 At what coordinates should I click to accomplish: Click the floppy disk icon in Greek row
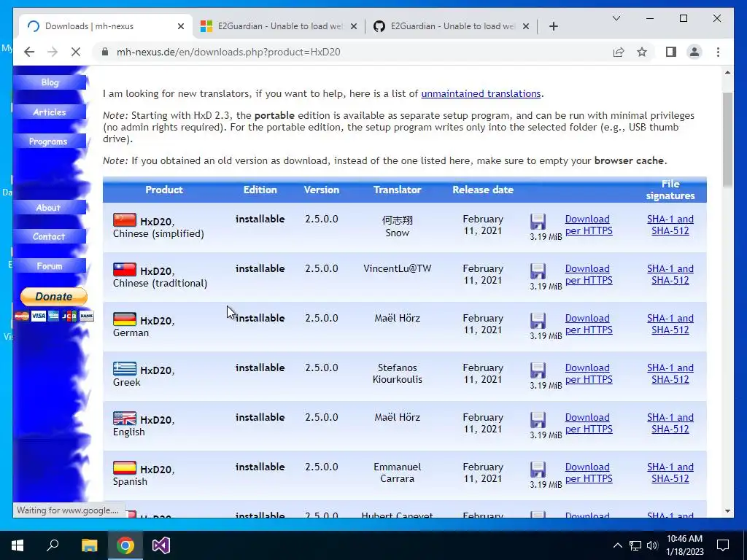538,370
